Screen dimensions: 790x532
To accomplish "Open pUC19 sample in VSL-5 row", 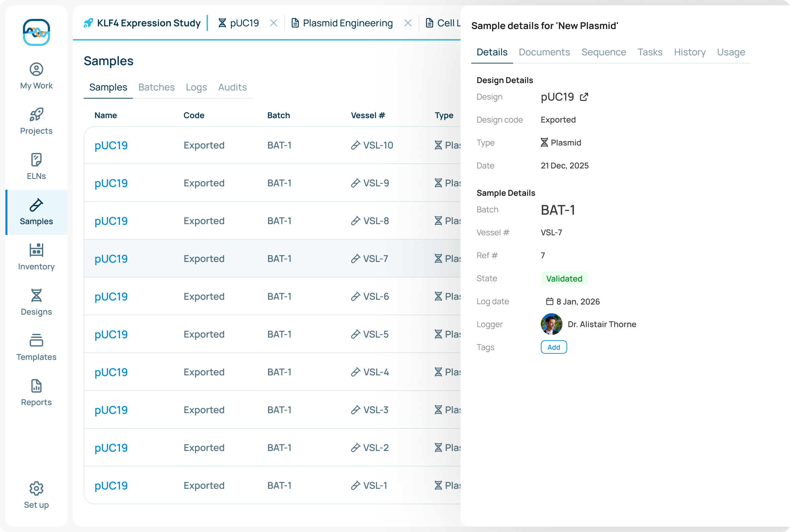I will click(111, 334).
